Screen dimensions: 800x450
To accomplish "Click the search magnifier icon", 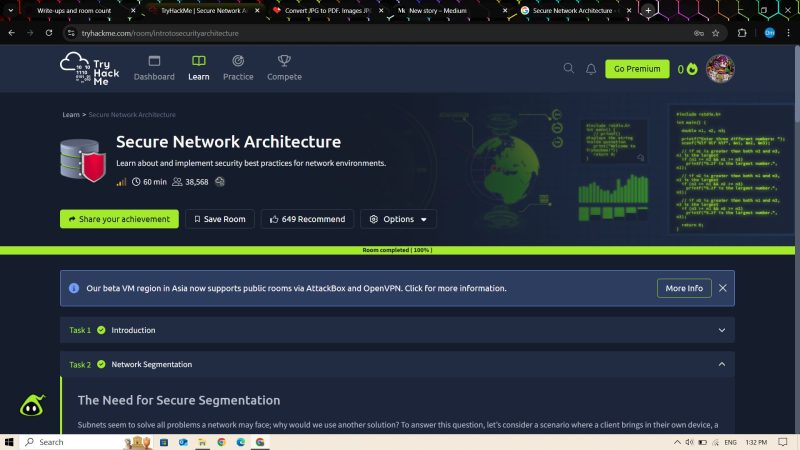I will pos(568,68).
